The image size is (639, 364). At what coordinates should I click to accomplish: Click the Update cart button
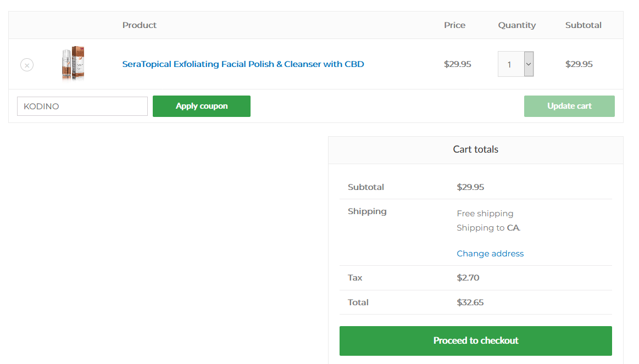(569, 107)
